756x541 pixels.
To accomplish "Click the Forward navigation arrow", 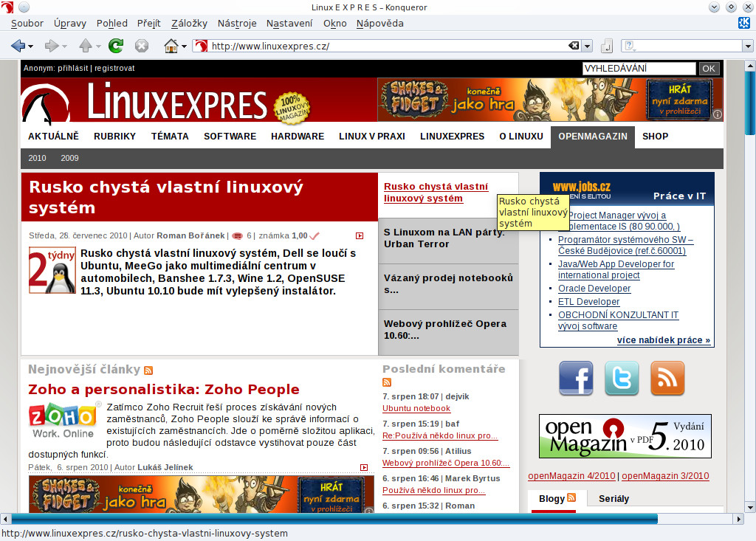I will [51, 46].
